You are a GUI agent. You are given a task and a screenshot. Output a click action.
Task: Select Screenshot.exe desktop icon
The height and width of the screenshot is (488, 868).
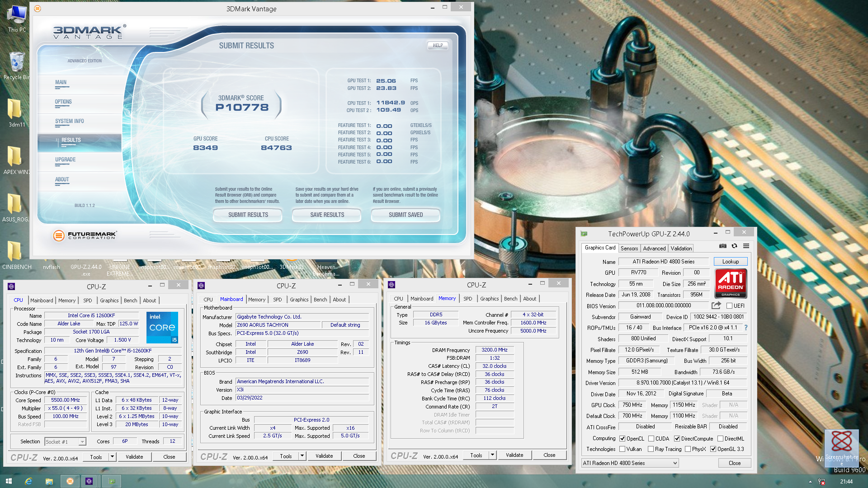pos(841,447)
